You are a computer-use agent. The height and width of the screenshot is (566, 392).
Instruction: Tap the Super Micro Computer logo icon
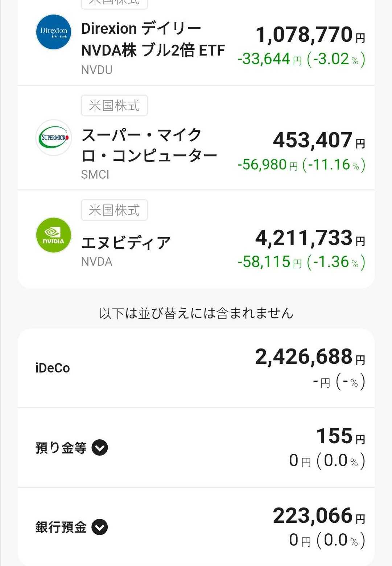(x=54, y=138)
